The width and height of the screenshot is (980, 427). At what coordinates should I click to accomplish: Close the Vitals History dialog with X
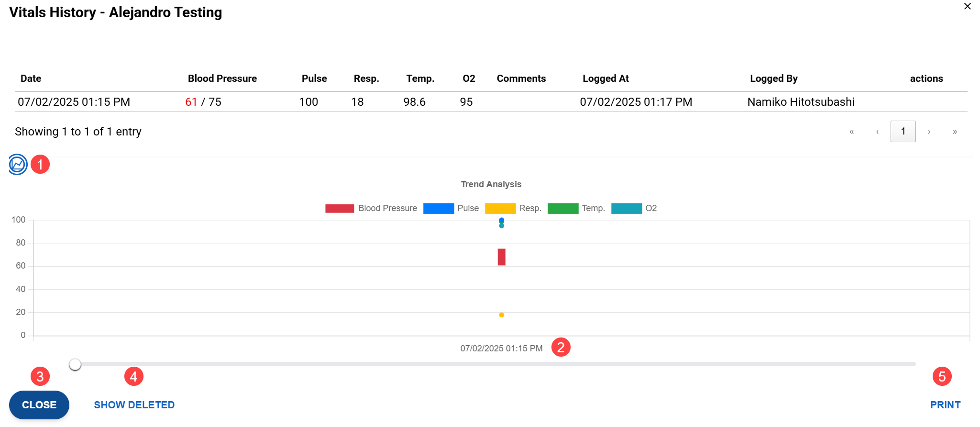coord(967,7)
